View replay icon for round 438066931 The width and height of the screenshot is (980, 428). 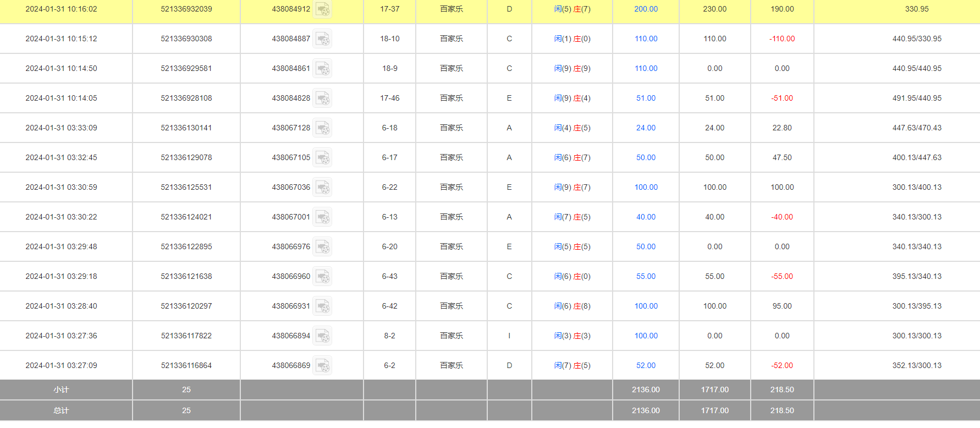coord(322,306)
